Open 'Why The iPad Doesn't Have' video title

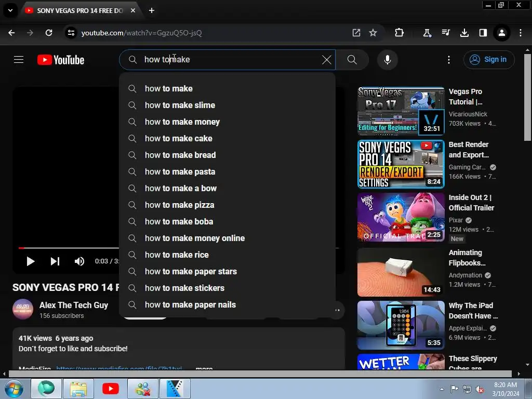pyautogui.click(x=473, y=311)
